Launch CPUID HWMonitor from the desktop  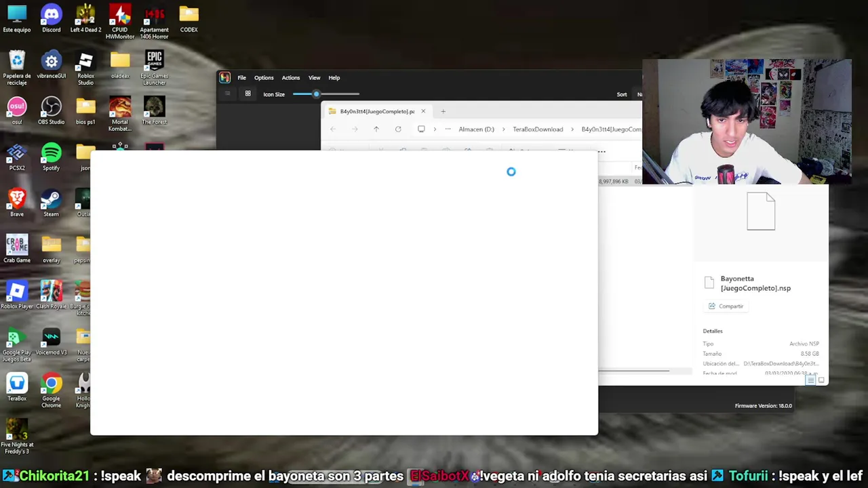tap(120, 22)
